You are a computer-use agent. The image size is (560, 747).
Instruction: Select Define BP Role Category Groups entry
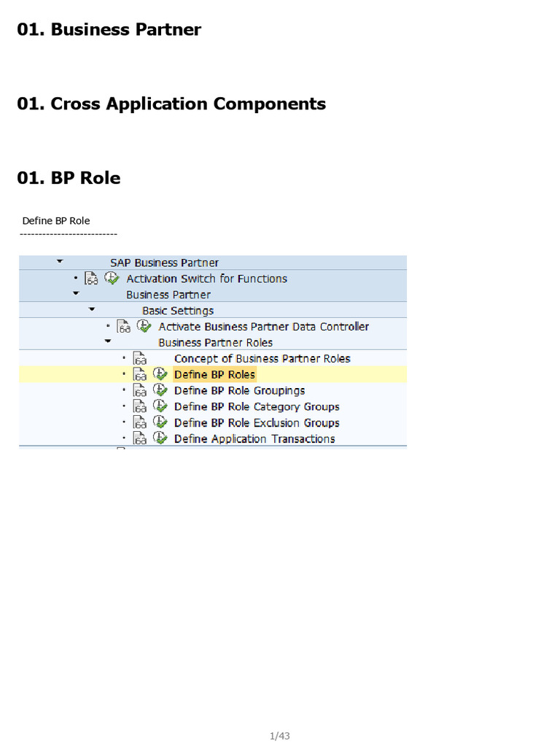(257, 407)
